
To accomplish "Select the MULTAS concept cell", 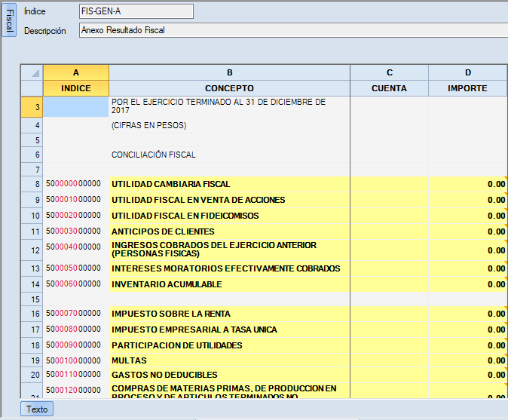I will [x=229, y=360].
